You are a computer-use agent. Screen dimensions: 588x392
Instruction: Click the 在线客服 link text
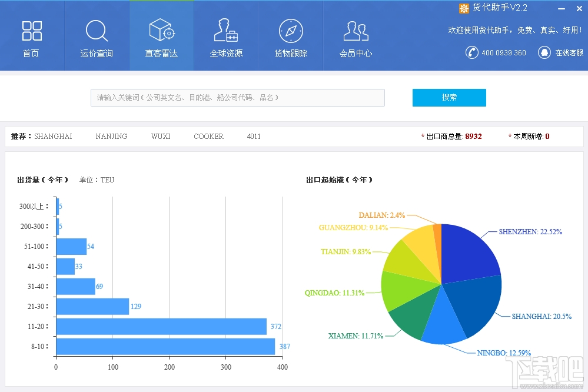(x=569, y=53)
